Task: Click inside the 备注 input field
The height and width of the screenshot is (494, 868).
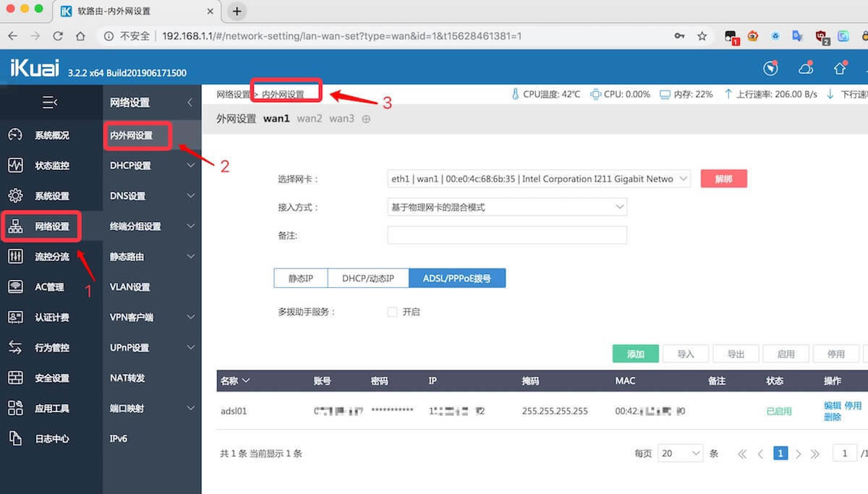Action: 506,234
